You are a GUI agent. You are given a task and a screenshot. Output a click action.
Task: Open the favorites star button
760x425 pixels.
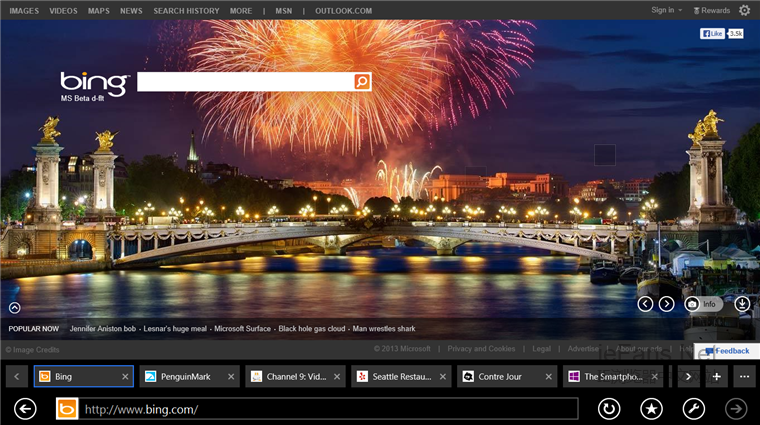pyautogui.click(x=651, y=409)
